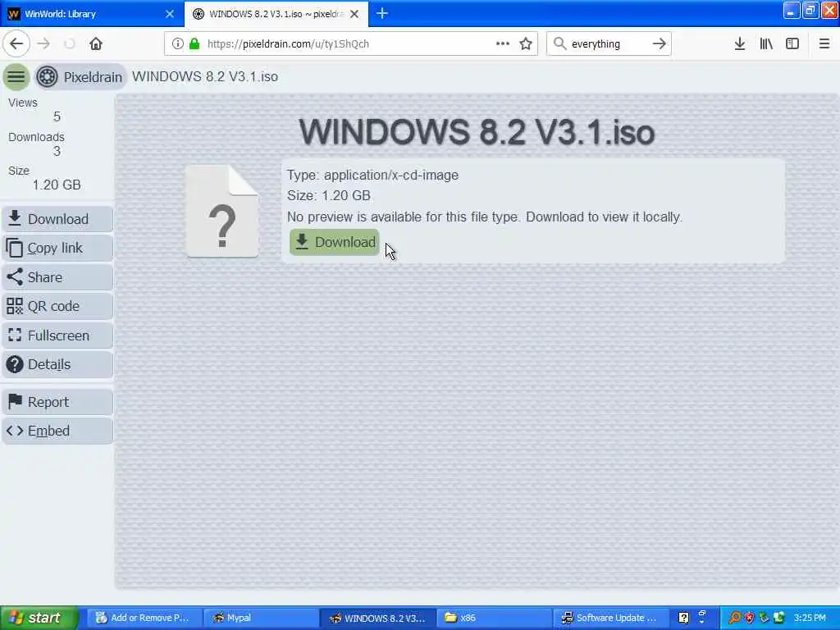Select the WINDOWS 8.2 V3.1.iso tab
The width and height of the screenshot is (840, 630).
point(276,14)
